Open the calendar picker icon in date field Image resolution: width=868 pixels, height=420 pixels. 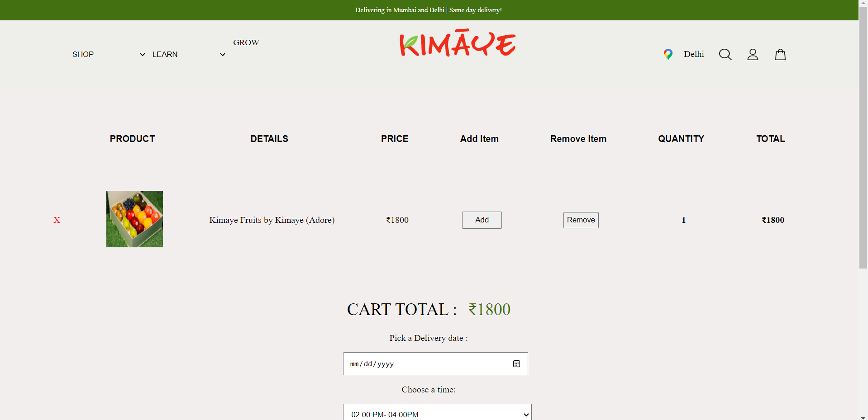pyautogui.click(x=516, y=364)
